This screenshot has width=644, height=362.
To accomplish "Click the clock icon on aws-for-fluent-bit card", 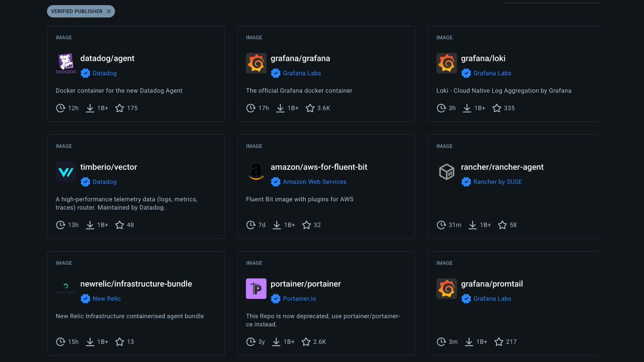I will tap(251, 225).
